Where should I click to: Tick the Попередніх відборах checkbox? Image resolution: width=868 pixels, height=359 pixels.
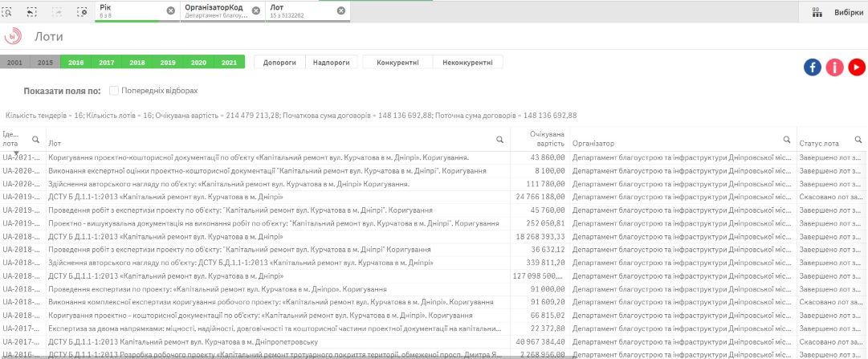coord(114,90)
